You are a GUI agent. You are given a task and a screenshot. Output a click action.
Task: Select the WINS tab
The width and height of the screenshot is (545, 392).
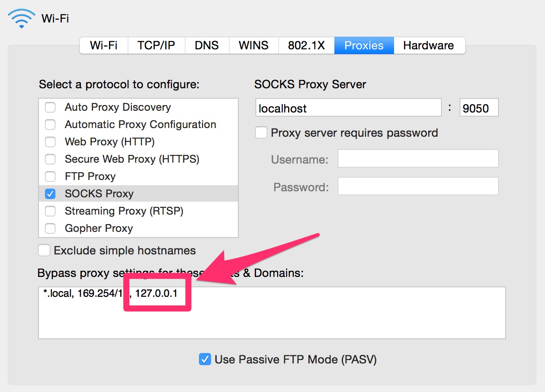253,45
